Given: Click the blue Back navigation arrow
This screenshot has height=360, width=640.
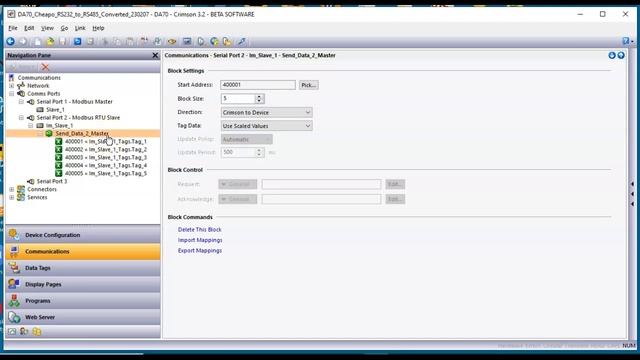Looking at the screenshot, I should click(x=11, y=41).
